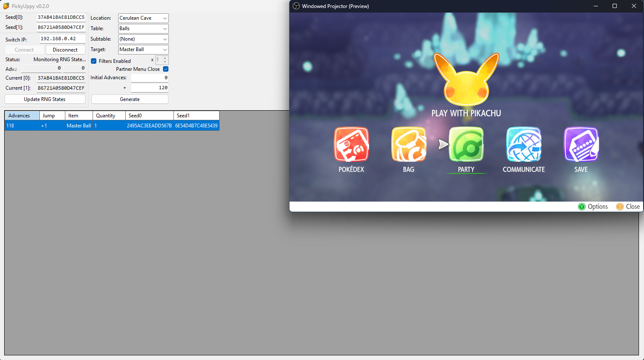Image resolution: width=644 pixels, height=360 pixels.
Task: Click the Connect button
Action: click(x=24, y=50)
